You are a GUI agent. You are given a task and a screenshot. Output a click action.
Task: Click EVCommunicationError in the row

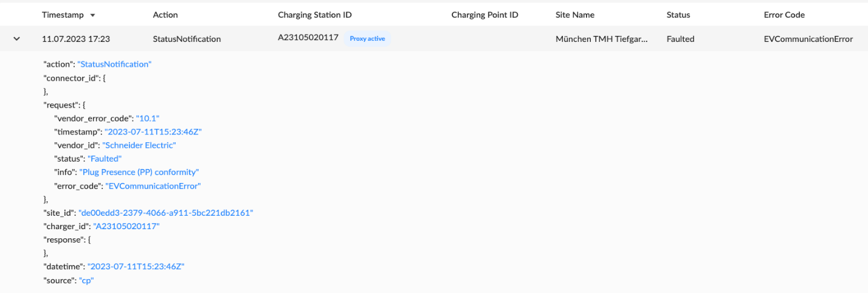pos(808,39)
